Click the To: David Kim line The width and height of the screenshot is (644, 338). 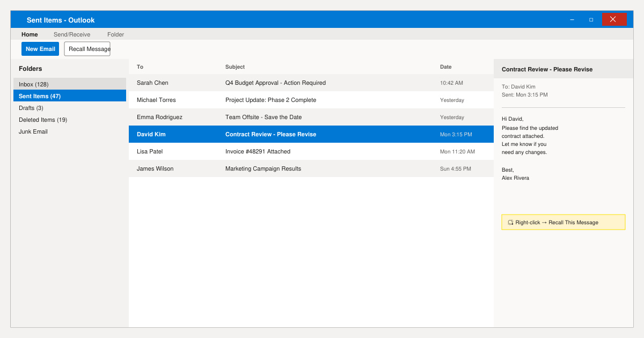pos(518,86)
